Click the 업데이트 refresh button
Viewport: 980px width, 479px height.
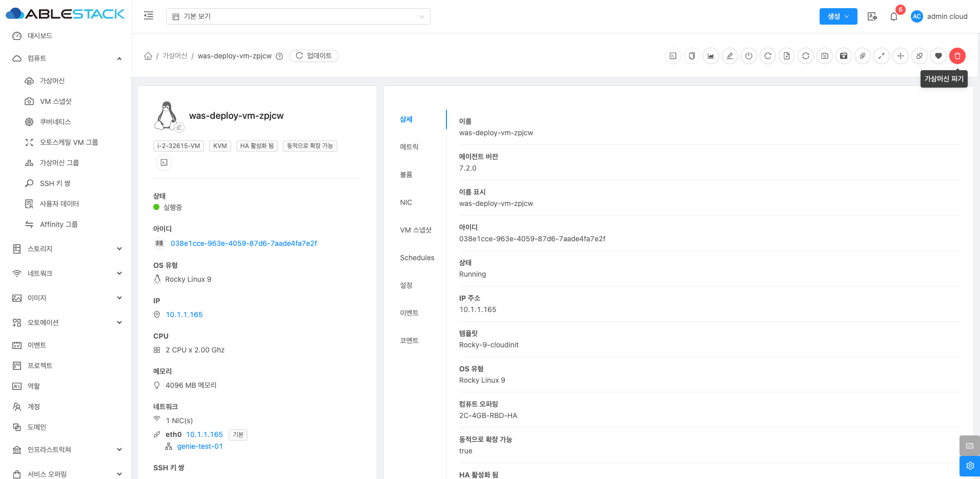(314, 56)
